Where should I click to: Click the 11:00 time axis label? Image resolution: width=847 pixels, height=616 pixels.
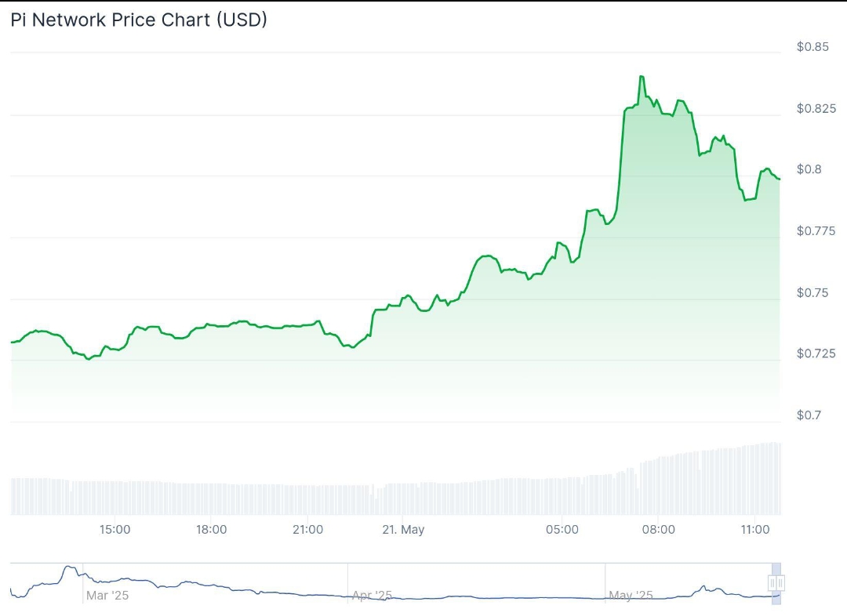755,530
